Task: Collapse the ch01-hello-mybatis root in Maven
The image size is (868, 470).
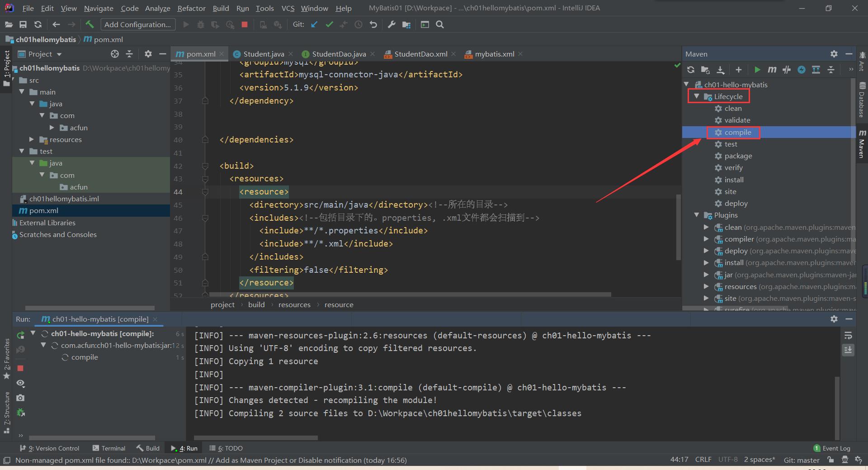Action: [x=687, y=85]
